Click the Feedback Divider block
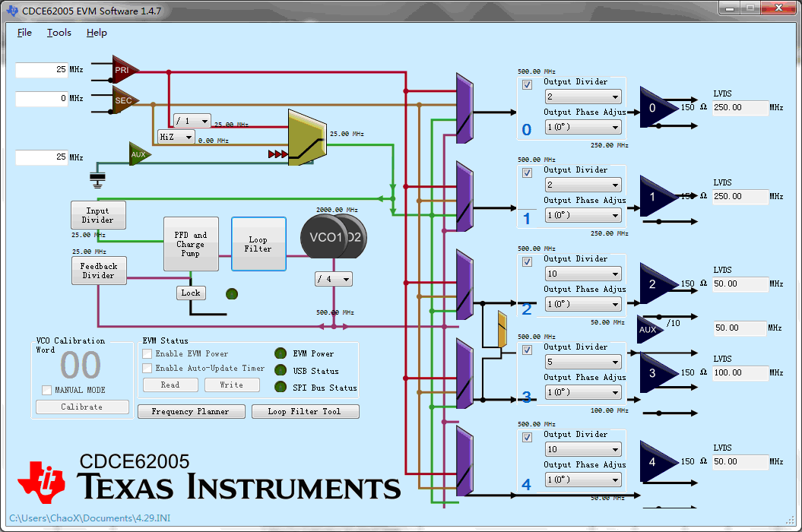 (100, 271)
